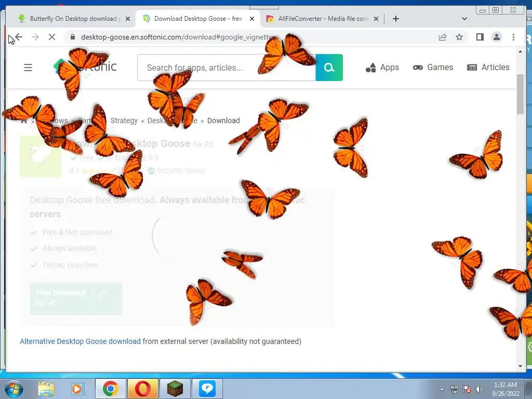
Task: Show hidden system tray icons
Action: (442, 389)
